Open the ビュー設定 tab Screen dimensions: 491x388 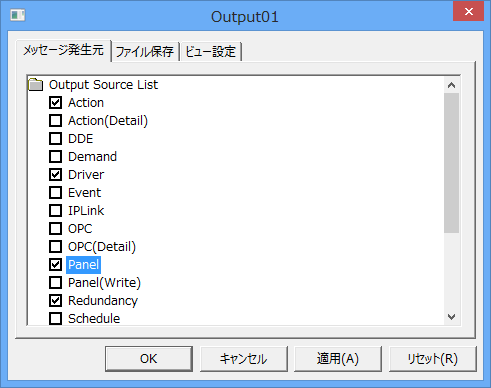[x=211, y=52]
